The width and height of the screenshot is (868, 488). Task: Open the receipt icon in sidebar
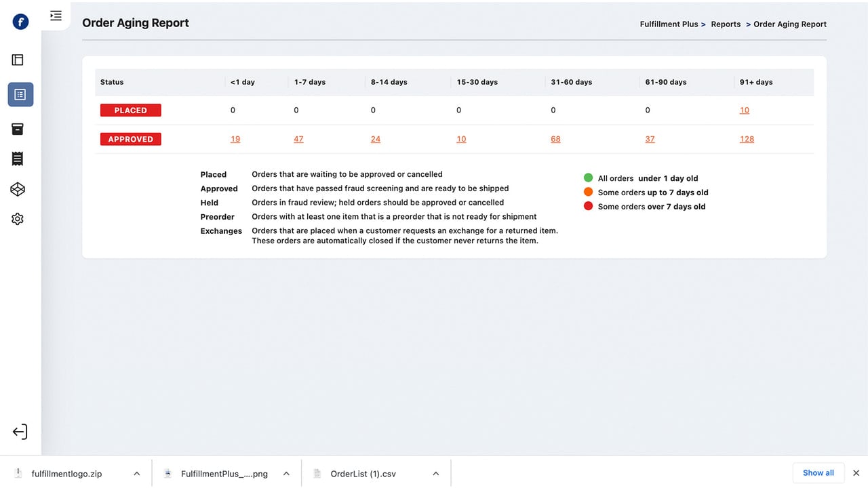pos(18,159)
